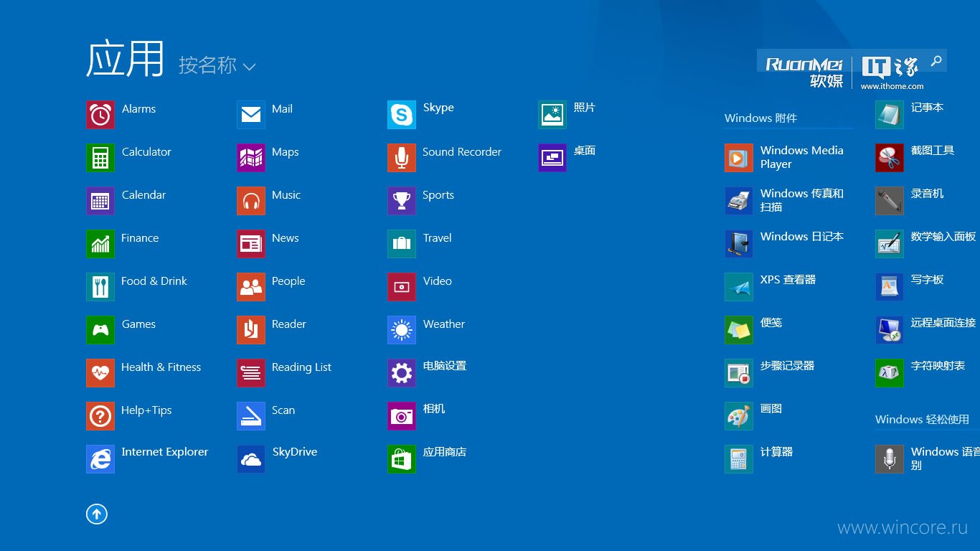
Task: Click the Health & Fitness label text
Action: tap(161, 367)
